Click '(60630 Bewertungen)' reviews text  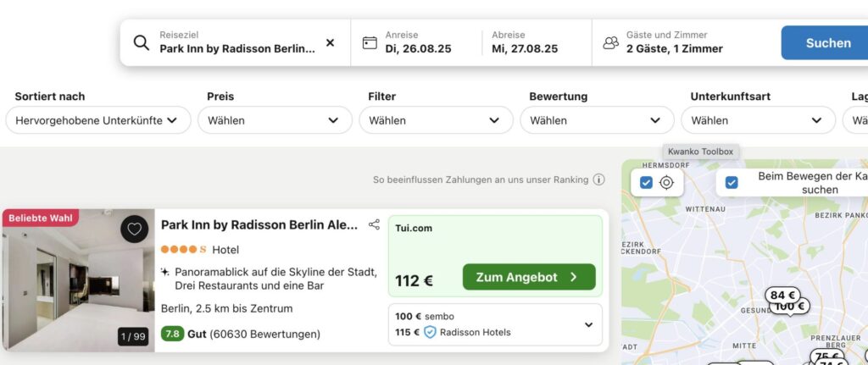[x=264, y=334]
